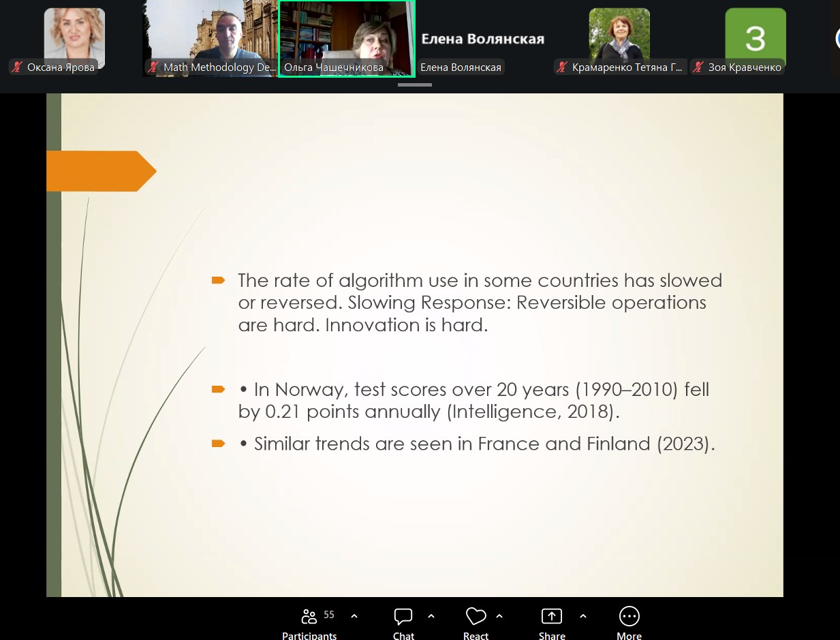Click muted mic icon for Крамаренко Тетяна
Image resolution: width=840 pixels, height=640 pixels.
point(563,67)
